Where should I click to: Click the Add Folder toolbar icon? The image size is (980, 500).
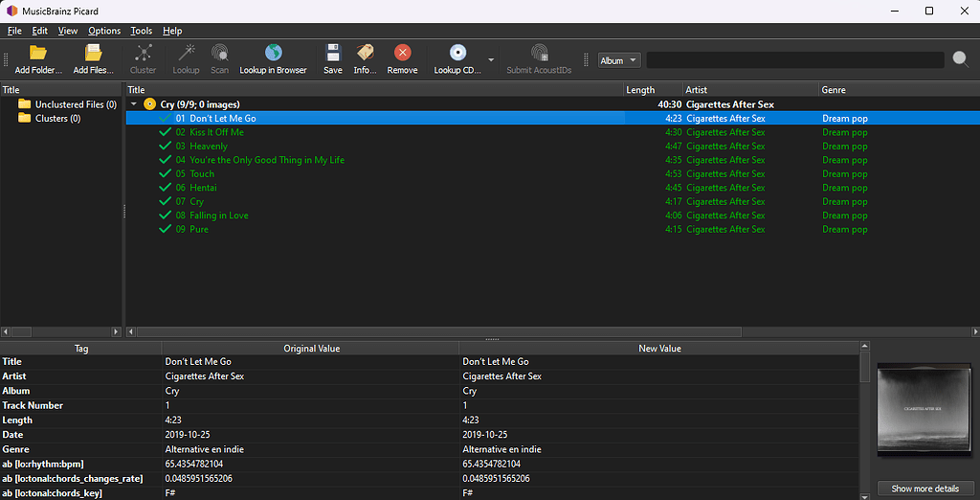(38, 53)
